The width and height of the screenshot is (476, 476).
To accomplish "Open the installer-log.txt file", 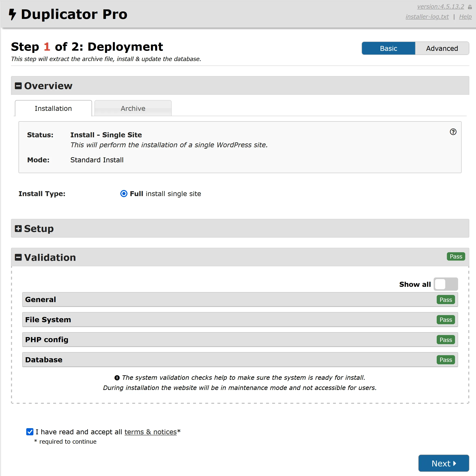I will click(427, 16).
